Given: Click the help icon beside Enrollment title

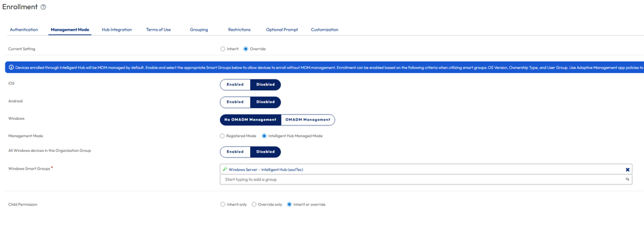Looking at the screenshot, I should (x=44, y=7).
